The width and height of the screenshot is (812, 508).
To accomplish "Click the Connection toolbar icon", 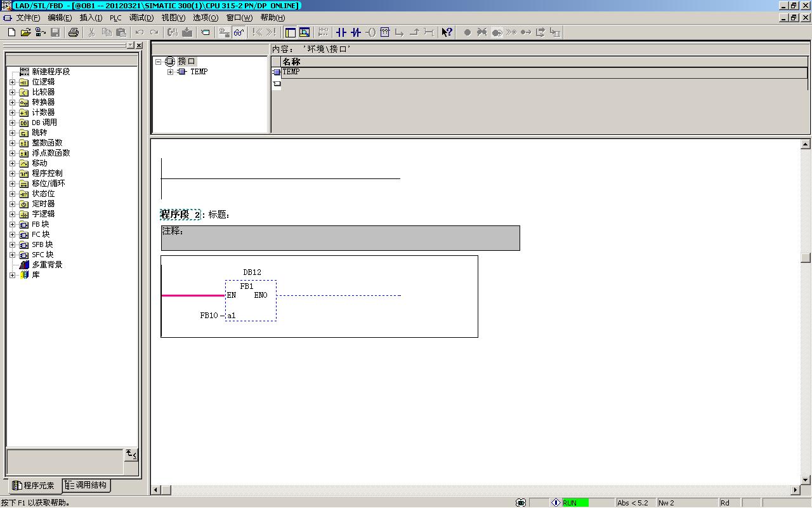I will (429, 32).
